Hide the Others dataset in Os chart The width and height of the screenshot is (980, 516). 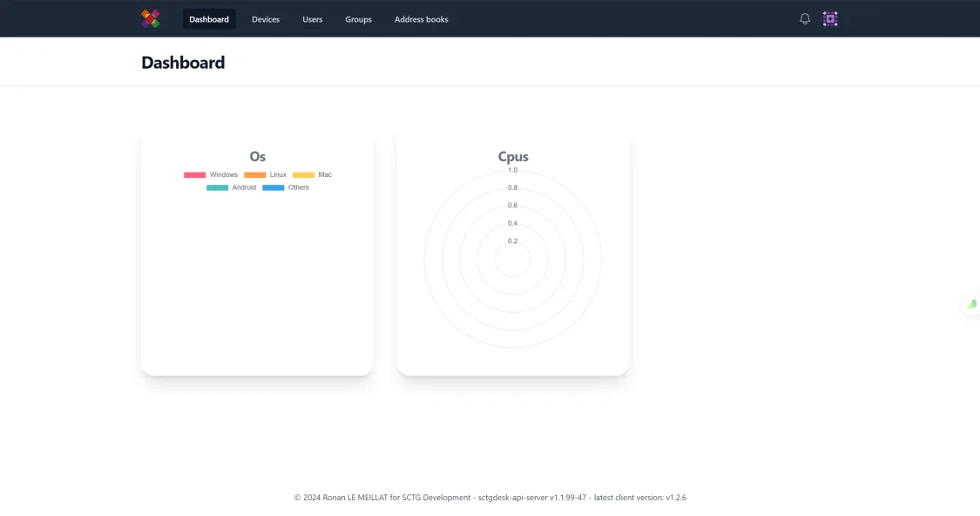pyautogui.click(x=286, y=187)
